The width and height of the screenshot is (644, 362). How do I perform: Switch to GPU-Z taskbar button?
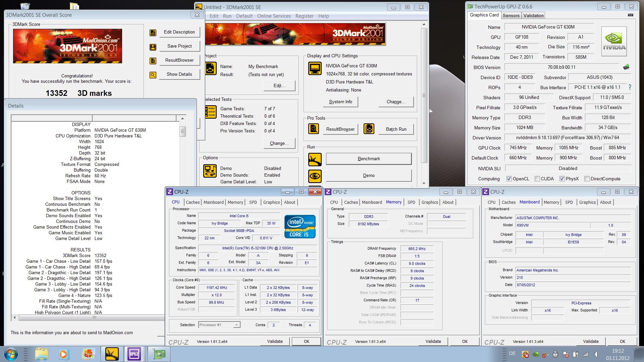tap(159, 354)
